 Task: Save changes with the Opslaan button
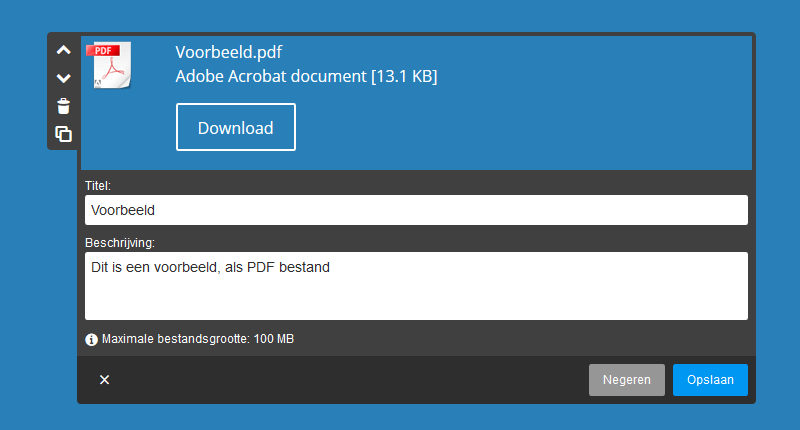click(x=710, y=380)
